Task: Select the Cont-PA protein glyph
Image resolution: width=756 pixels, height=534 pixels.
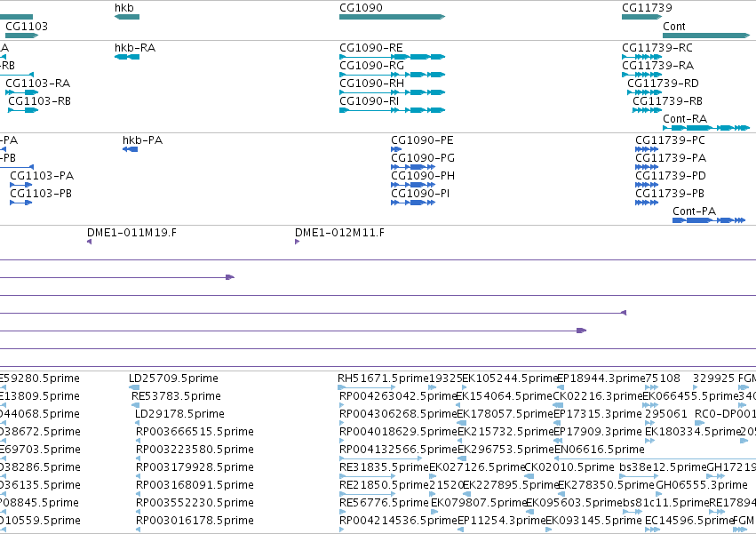Action: click(x=709, y=220)
